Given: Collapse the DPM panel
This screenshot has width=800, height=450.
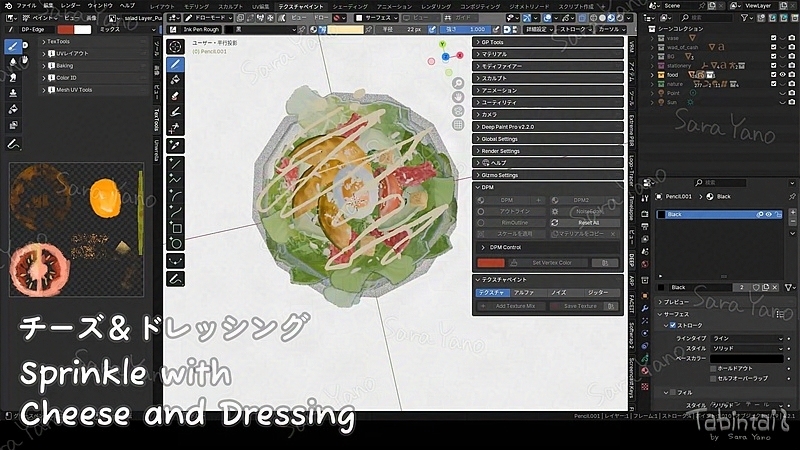Looking at the screenshot, I should (x=547, y=187).
